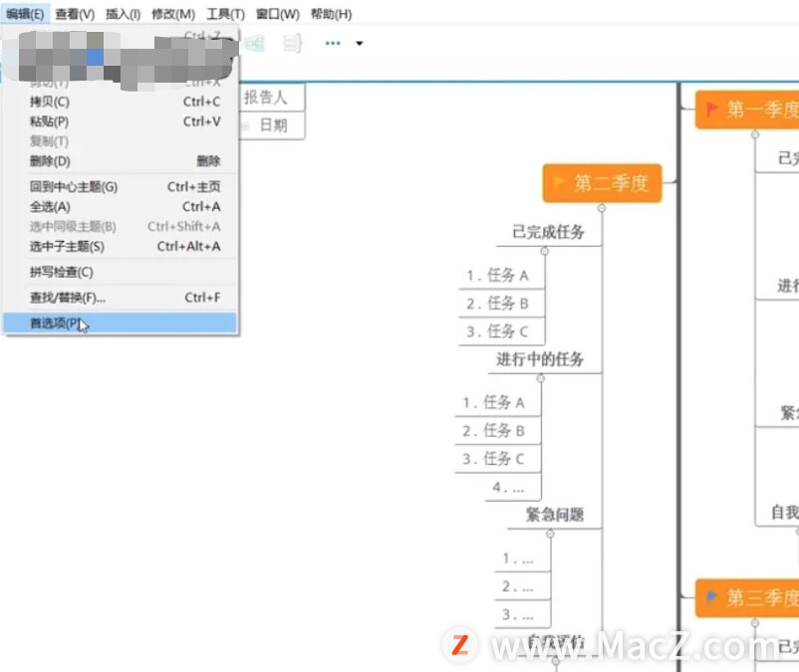799x672 pixels.
Task: Collapse the 第二季度 branch circle toggle
Action: tap(602, 208)
